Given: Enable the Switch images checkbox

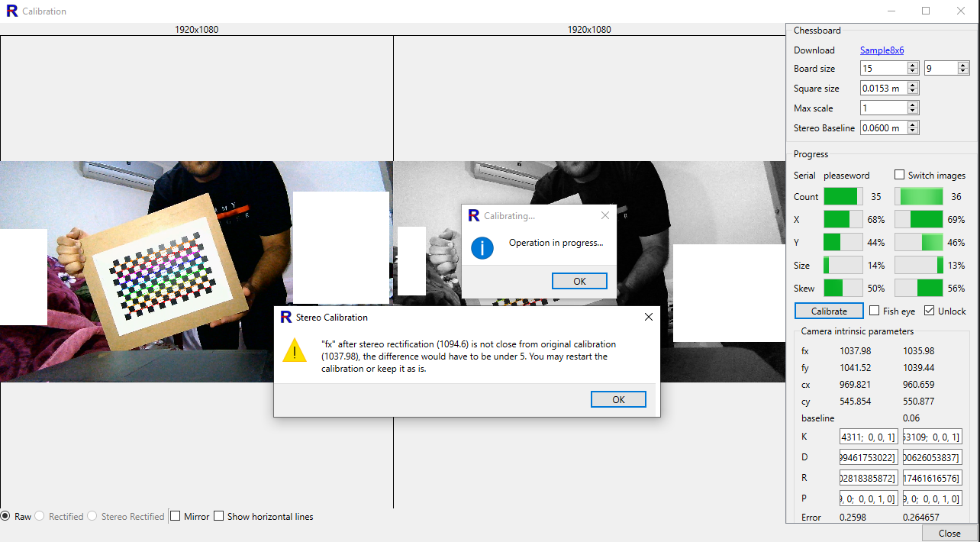Looking at the screenshot, I should (x=900, y=175).
